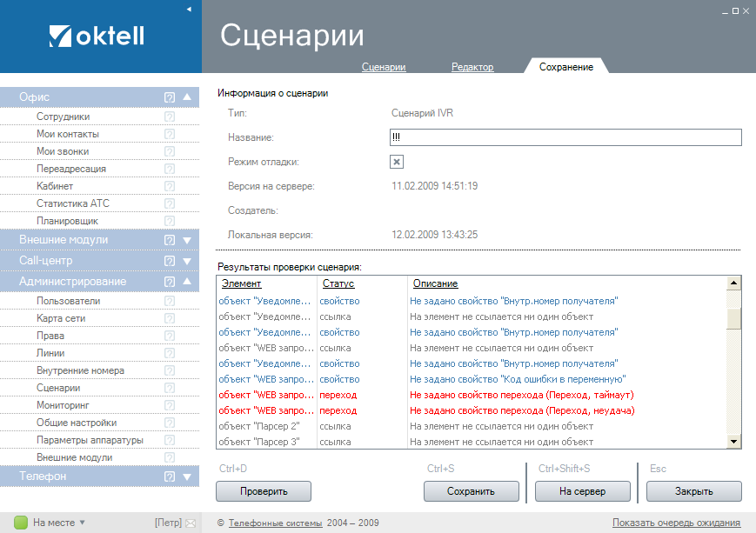Screen dimensions: 756x533
Task: Click help icon next to Сценарии item
Action: click(x=170, y=388)
